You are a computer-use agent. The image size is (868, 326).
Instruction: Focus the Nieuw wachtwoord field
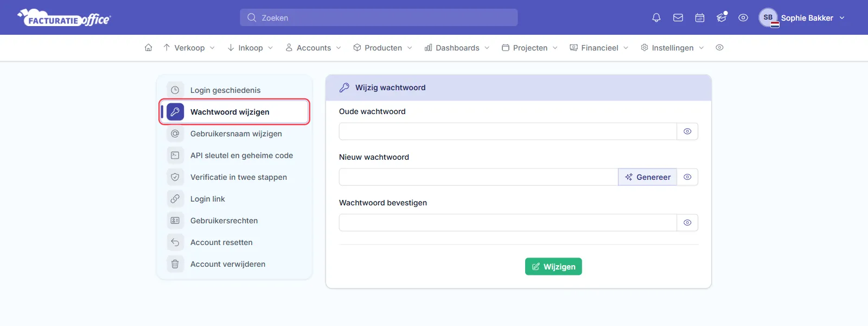pyautogui.click(x=478, y=177)
